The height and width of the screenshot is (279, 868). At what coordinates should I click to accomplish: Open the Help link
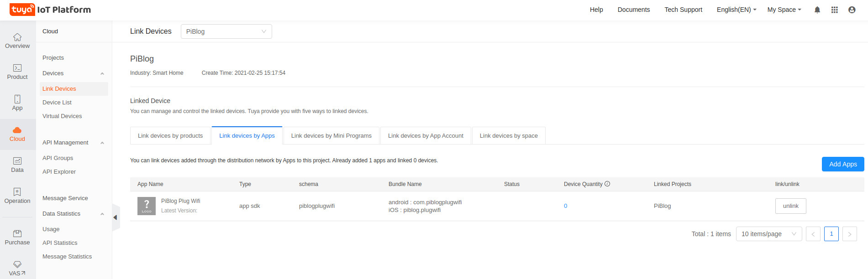(x=596, y=10)
